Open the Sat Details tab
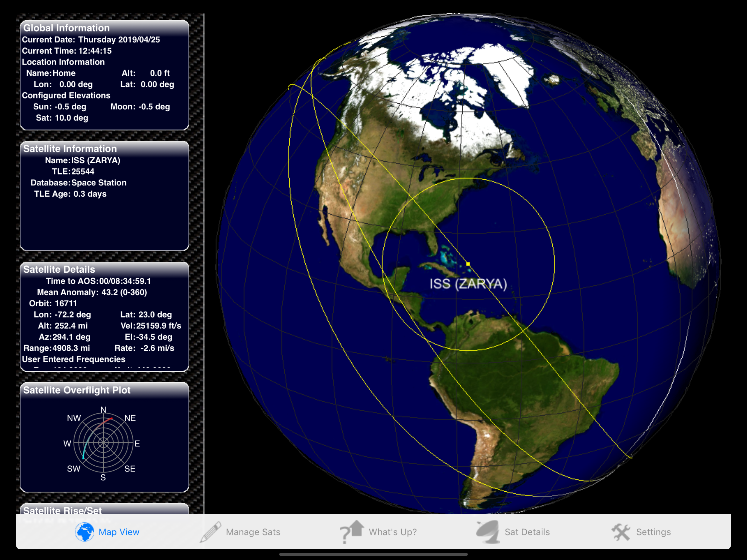 point(513,532)
